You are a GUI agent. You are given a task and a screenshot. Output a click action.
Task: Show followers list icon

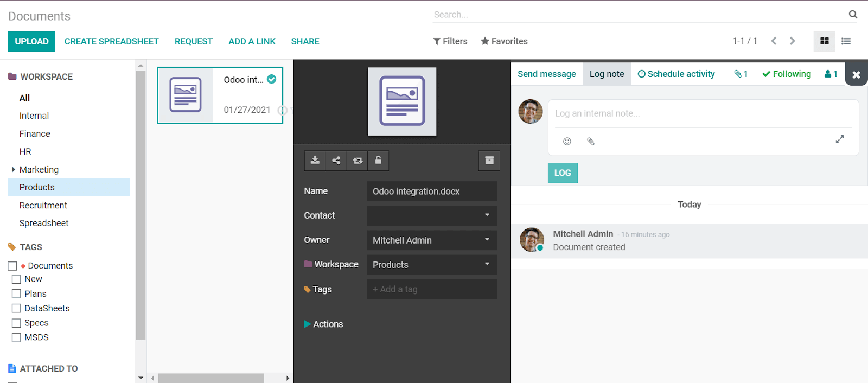[x=831, y=74]
